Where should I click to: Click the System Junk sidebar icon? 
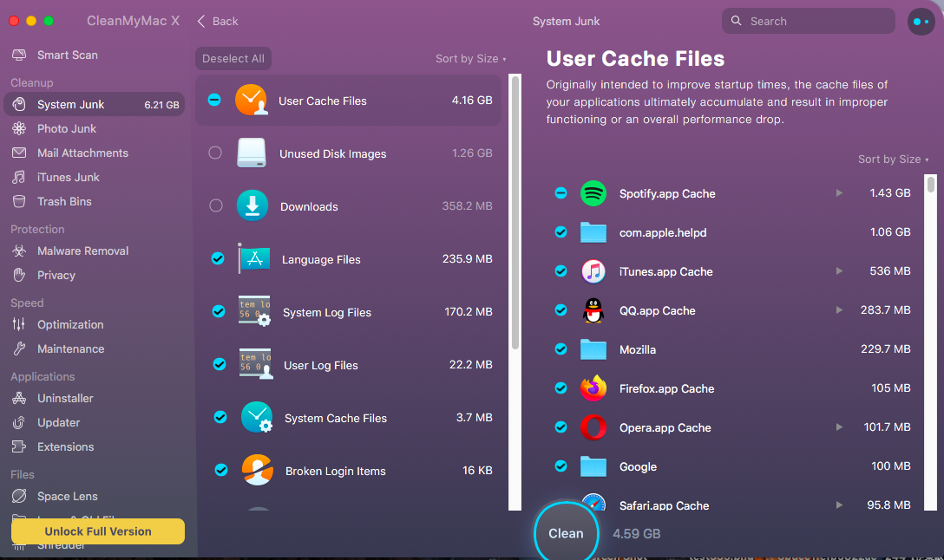point(19,104)
